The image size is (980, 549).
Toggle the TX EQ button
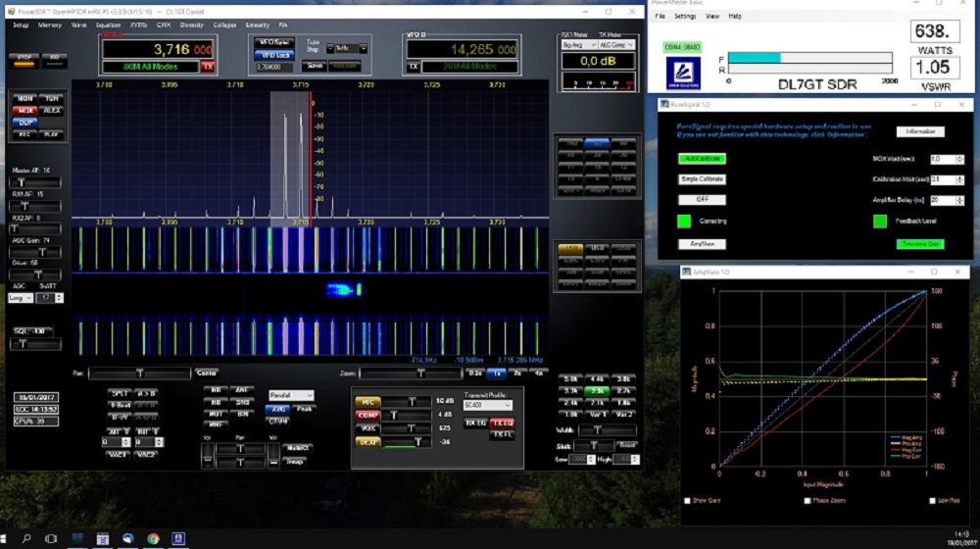pyautogui.click(x=503, y=424)
